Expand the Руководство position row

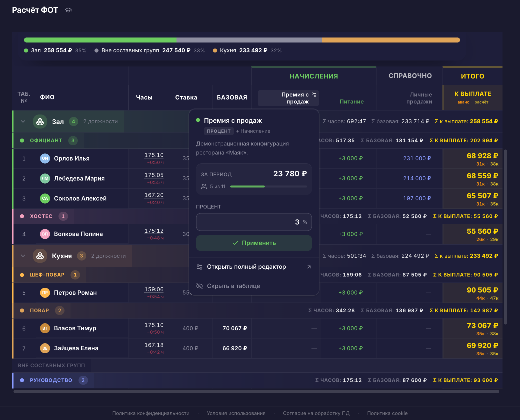tap(51, 380)
